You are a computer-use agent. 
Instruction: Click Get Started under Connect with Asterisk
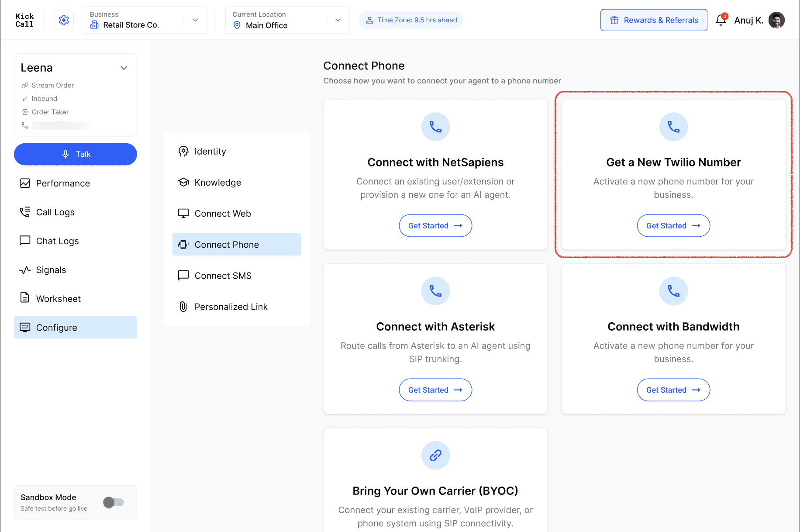(x=435, y=390)
